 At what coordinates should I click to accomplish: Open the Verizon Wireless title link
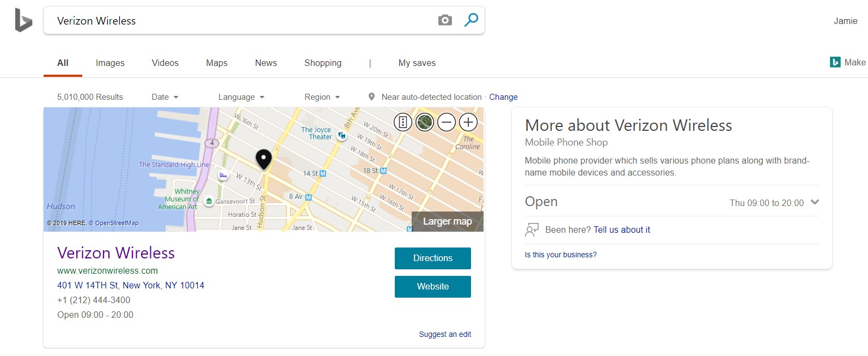(x=116, y=253)
